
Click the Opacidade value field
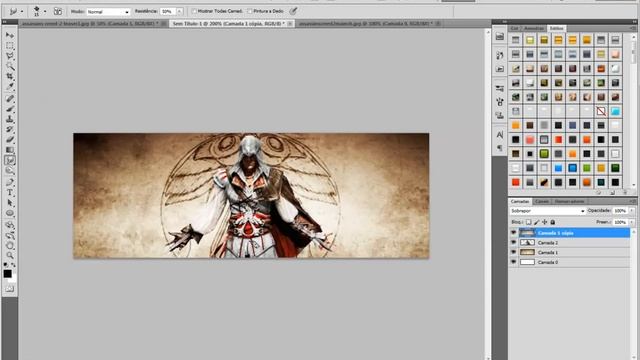[x=620, y=211]
